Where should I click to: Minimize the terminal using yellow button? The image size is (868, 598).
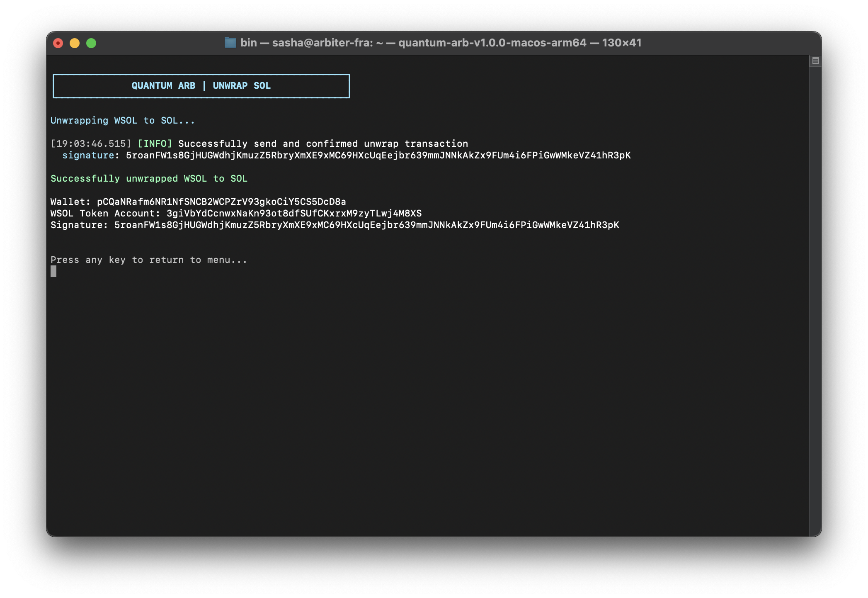tap(75, 43)
